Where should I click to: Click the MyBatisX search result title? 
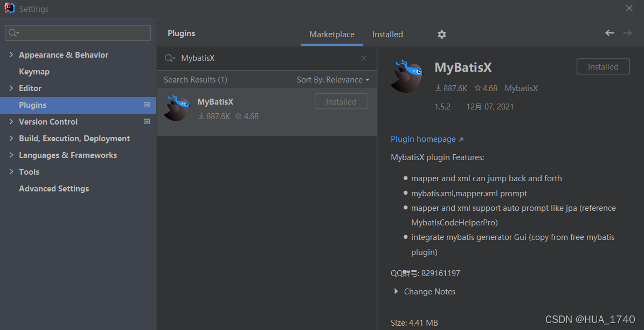coord(215,101)
